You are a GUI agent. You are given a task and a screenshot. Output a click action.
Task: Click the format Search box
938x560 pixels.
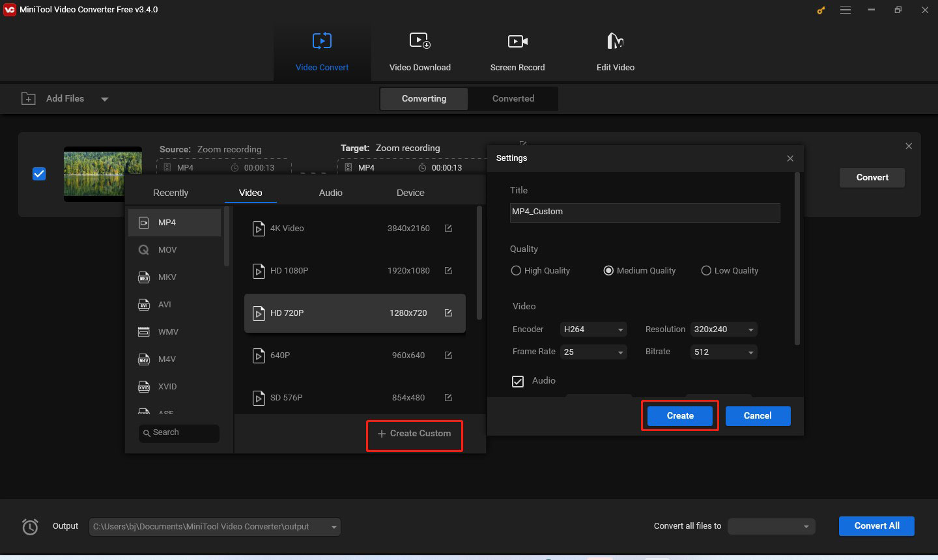pos(179,433)
